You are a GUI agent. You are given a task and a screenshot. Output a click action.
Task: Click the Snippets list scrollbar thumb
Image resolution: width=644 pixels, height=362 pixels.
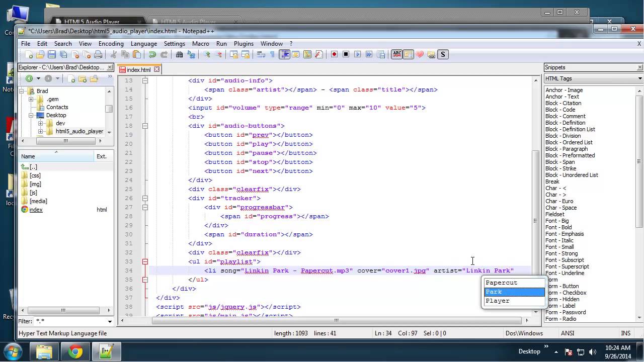pyautogui.click(x=639, y=162)
